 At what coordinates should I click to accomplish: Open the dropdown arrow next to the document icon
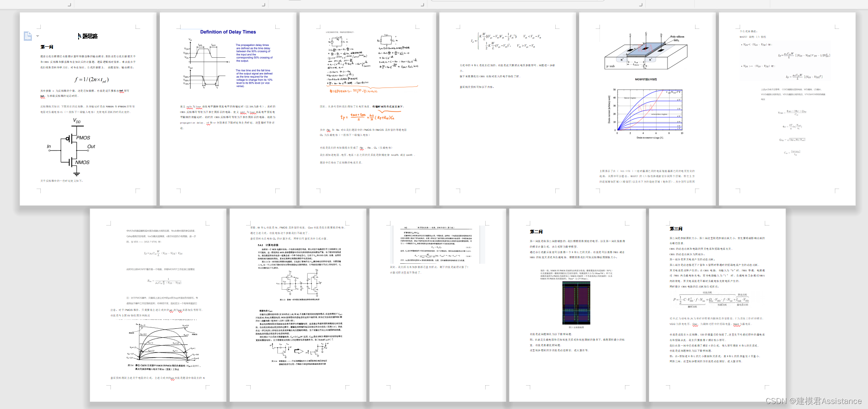pyautogui.click(x=37, y=36)
